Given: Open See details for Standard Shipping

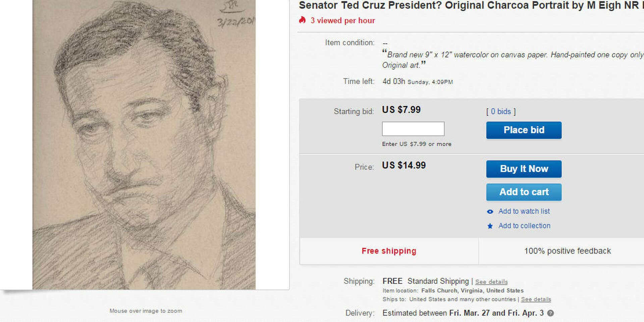Looking at the screenshot, I should point(491,282).
